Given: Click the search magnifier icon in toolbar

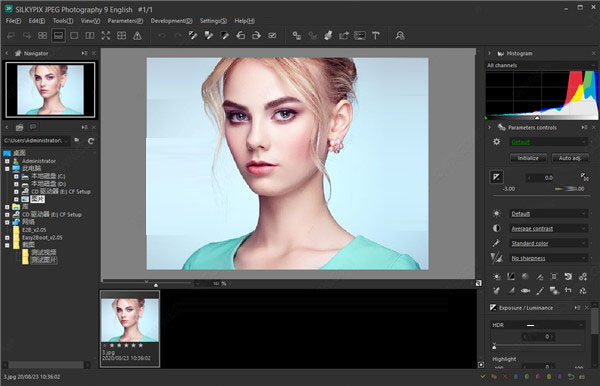Looking at the screenshot, I should 400,36.
